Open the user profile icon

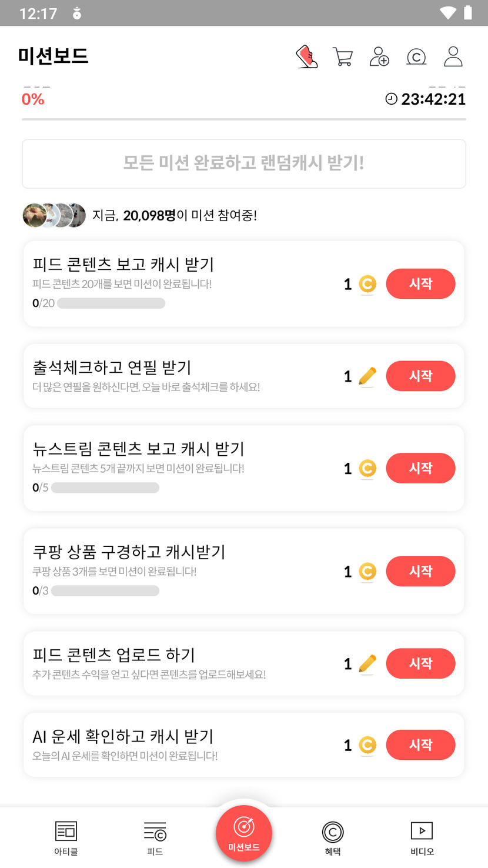[x=453, y=57]
